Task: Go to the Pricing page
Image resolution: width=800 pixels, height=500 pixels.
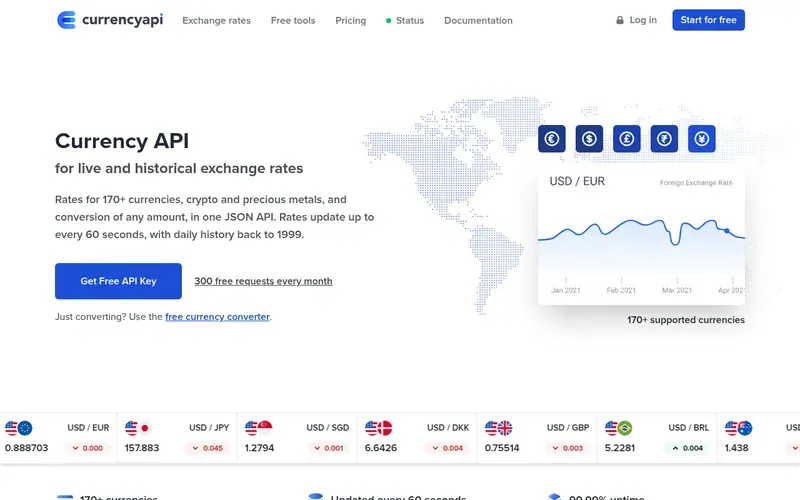Action: [x=351, y=20]
